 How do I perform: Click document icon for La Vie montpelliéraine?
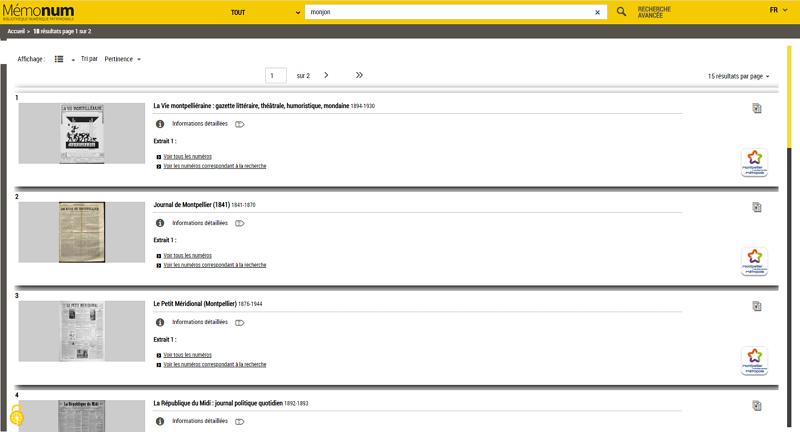[x=757, y=108]
